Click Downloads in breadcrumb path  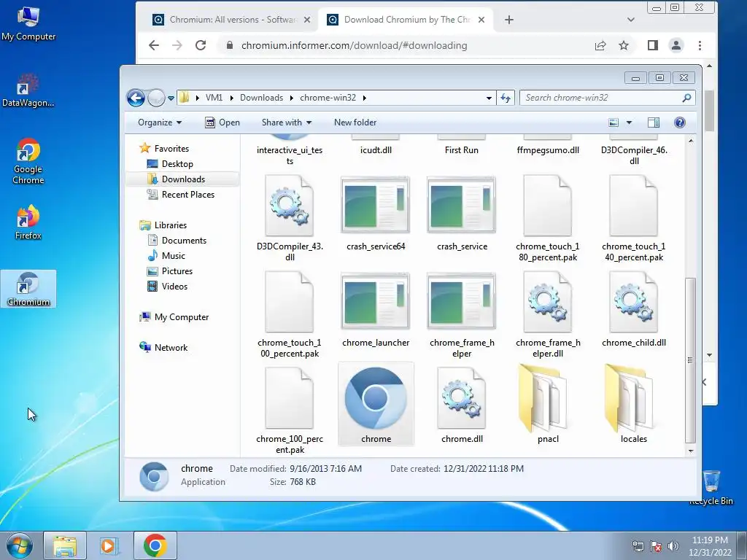pos(262,98)
